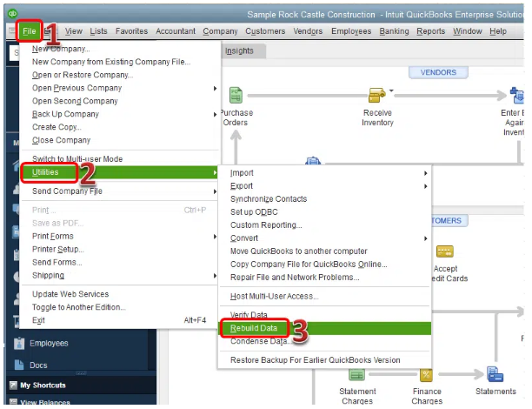Select Synchronize Contacts menu item

[324, 199]
